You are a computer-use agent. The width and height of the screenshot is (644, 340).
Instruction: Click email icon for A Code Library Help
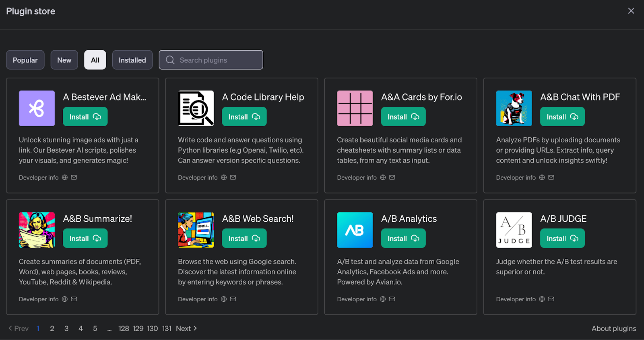[233, 177]
